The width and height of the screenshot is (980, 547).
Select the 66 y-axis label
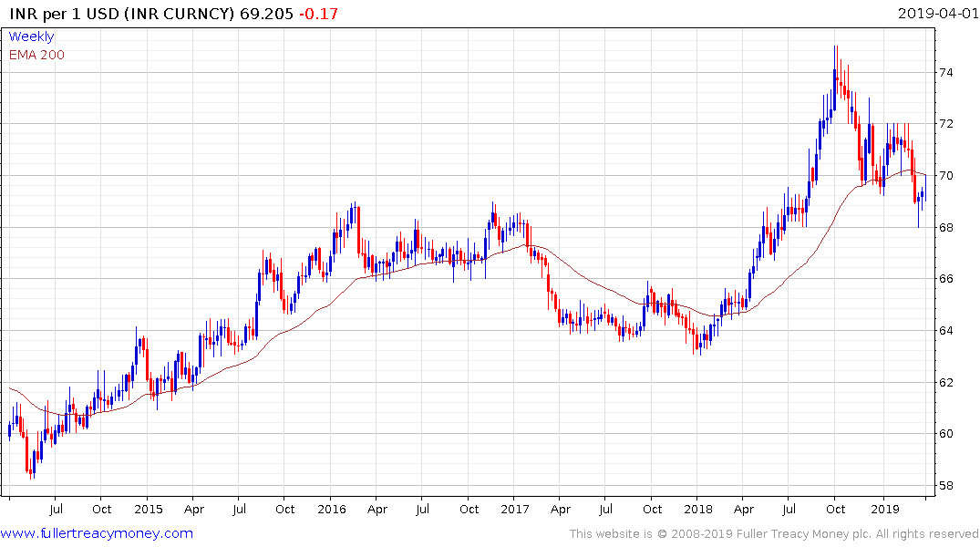[x=945, y=279]
